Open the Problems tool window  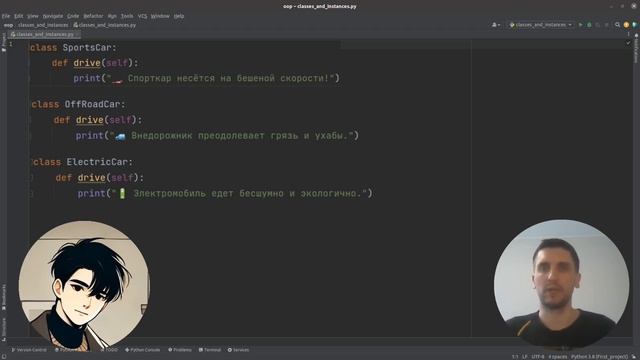[180, 350]
